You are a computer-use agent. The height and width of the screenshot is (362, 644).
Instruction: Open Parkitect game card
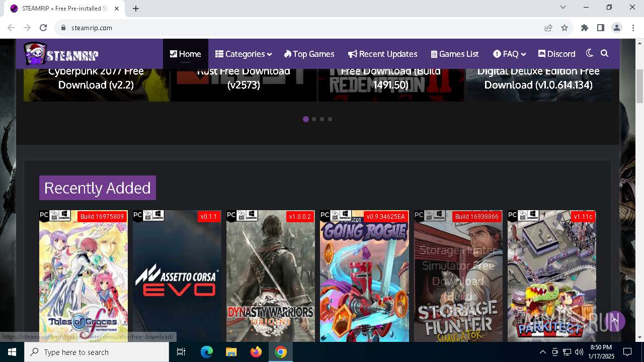pyautogui.click(x=552, y=277)
